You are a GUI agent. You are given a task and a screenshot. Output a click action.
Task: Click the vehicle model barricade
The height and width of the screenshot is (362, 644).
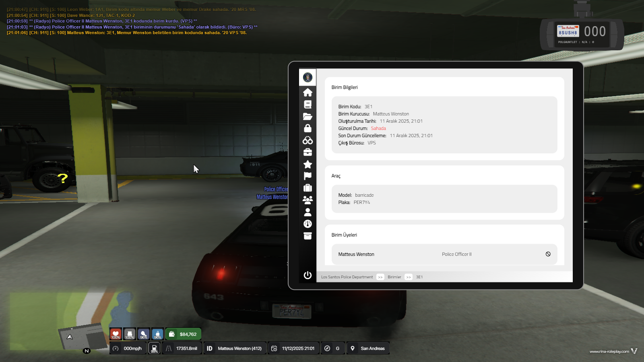tap(364, 195)
